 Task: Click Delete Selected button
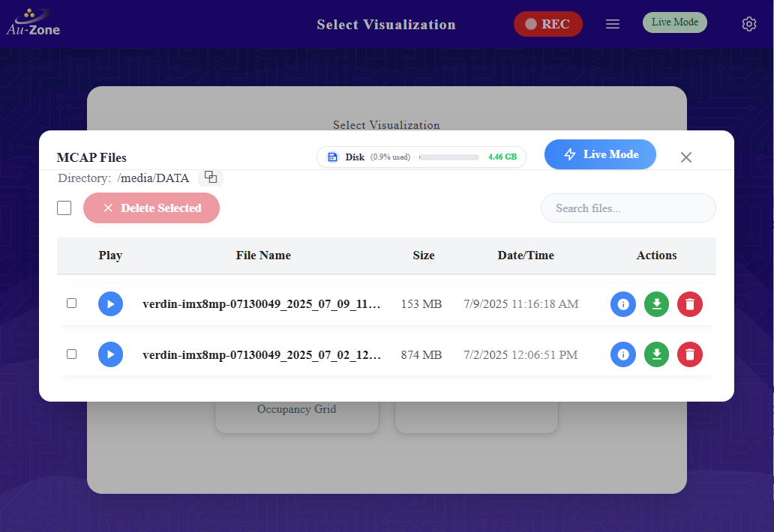(151, 208)
